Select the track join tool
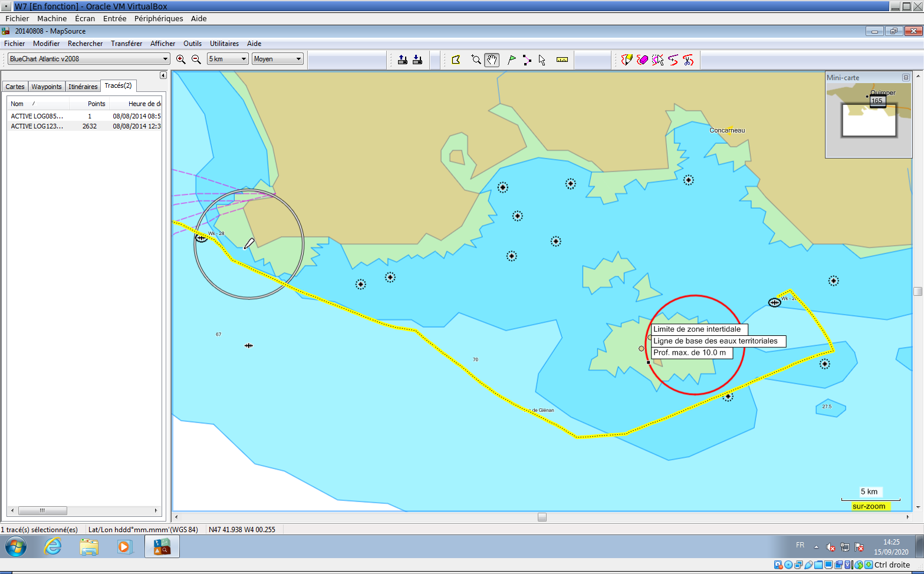This screenshot has width=924, height=574. click(673, 60)
